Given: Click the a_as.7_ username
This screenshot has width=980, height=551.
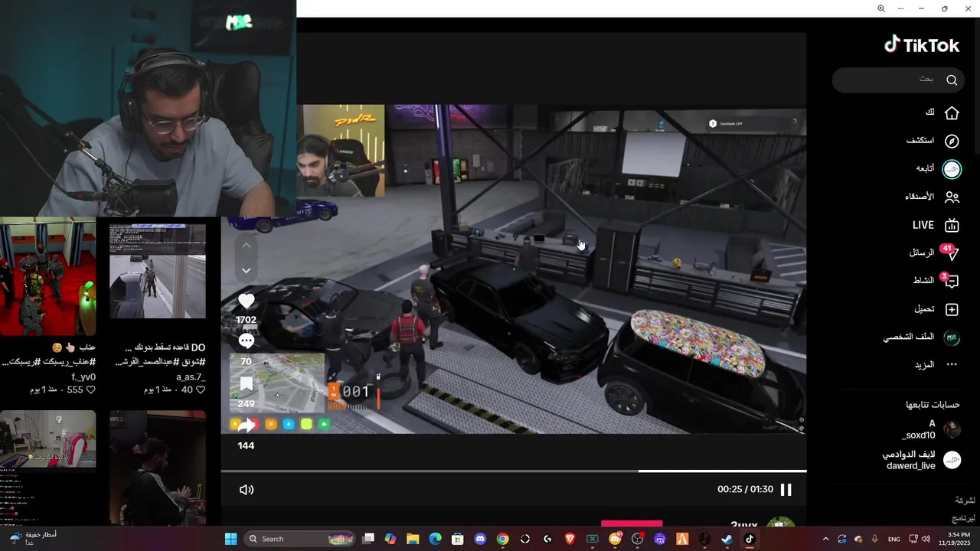Looking at the screenshot, I should coord(191,377).
